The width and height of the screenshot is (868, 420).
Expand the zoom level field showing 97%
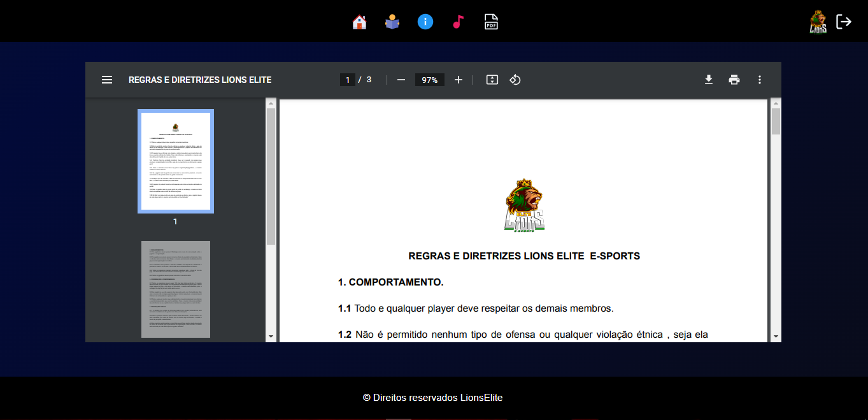430,80
